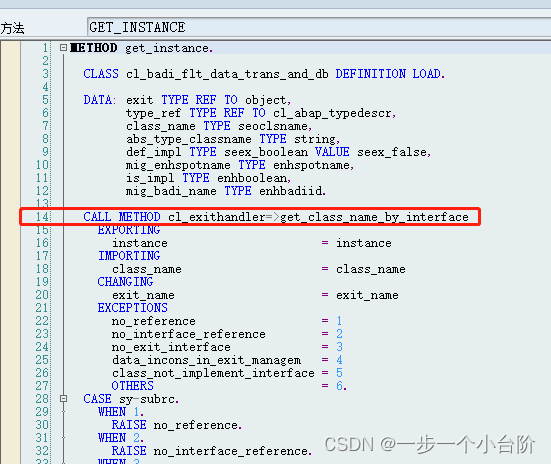Click 'get_class_name_by_interface' method call

[x=374, y=217]
